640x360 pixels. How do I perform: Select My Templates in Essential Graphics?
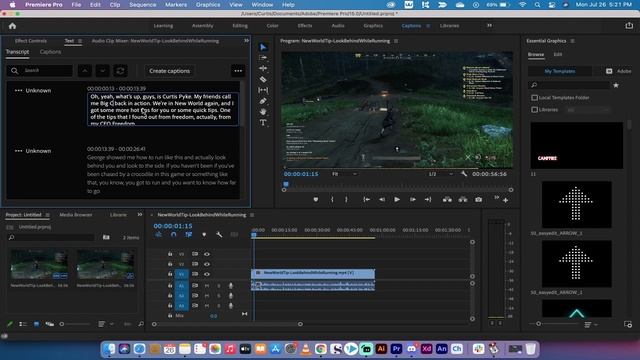[x=560, y=71]
